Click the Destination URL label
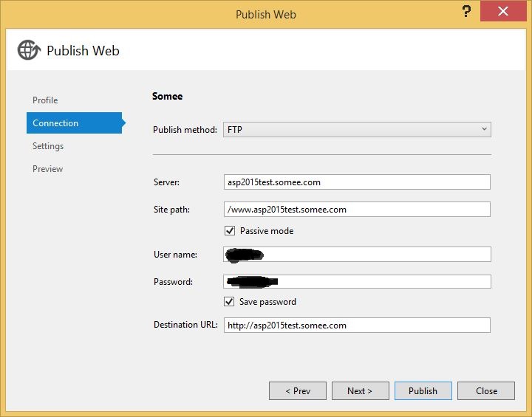532x417 pixels. [185, 325]
